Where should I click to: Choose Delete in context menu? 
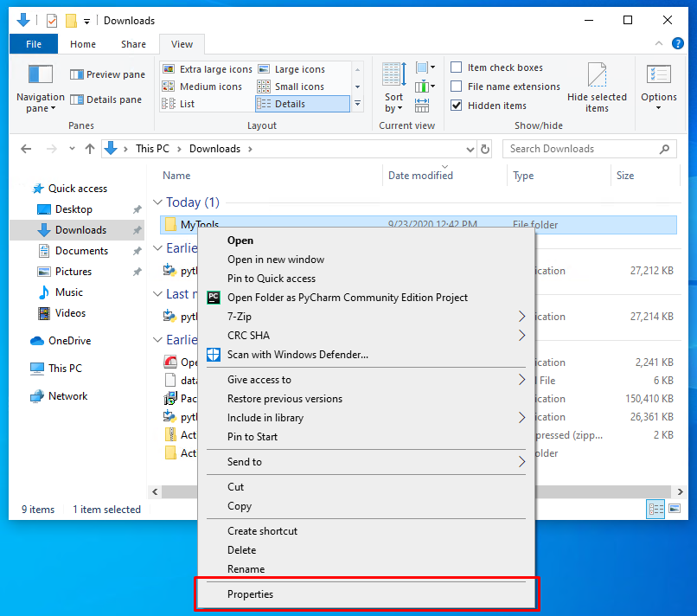367,549
